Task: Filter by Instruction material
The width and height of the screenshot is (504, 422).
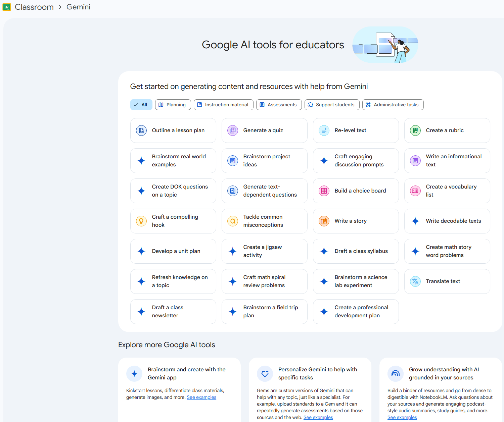Action: [x=223, y=105]
